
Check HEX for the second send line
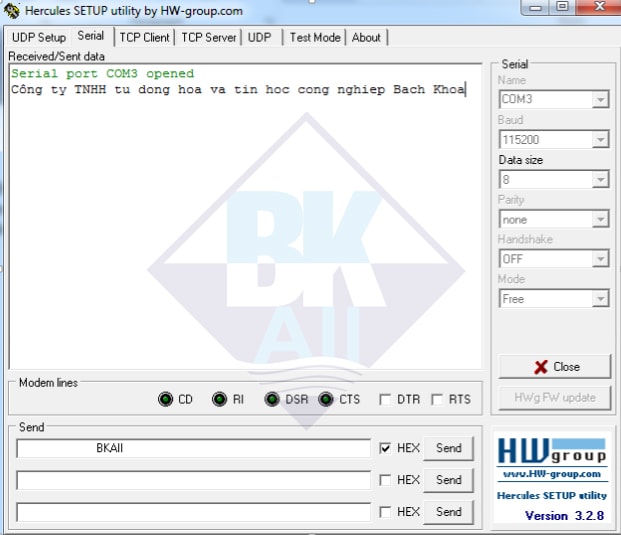385,480
